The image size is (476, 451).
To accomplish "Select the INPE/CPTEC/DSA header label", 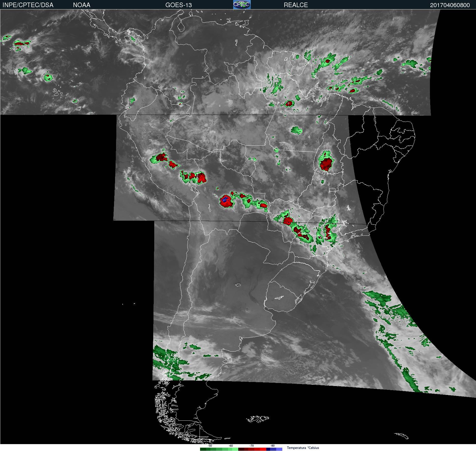I will click(28, 5).
